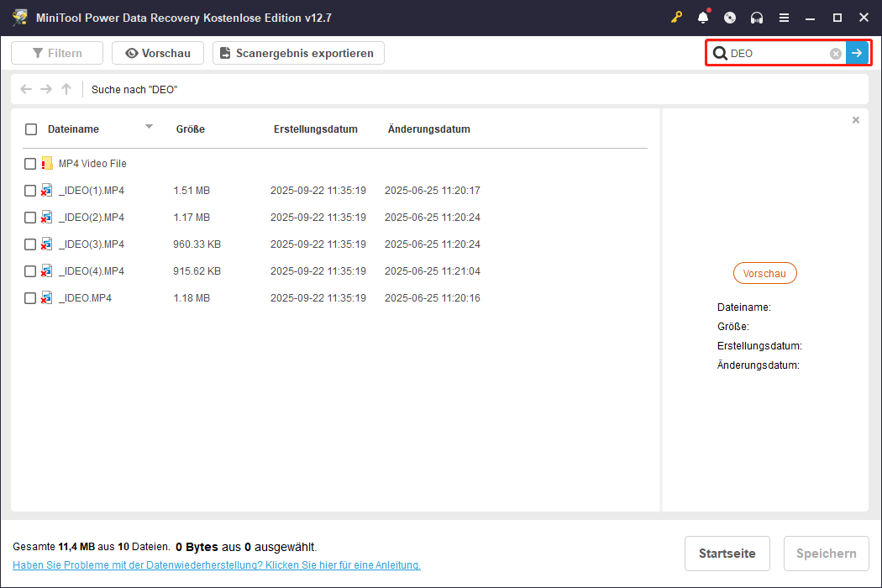This screenshot has height=588, width=882.
Task: Check the select-all checkbox in the header
Action: point(31,129)
